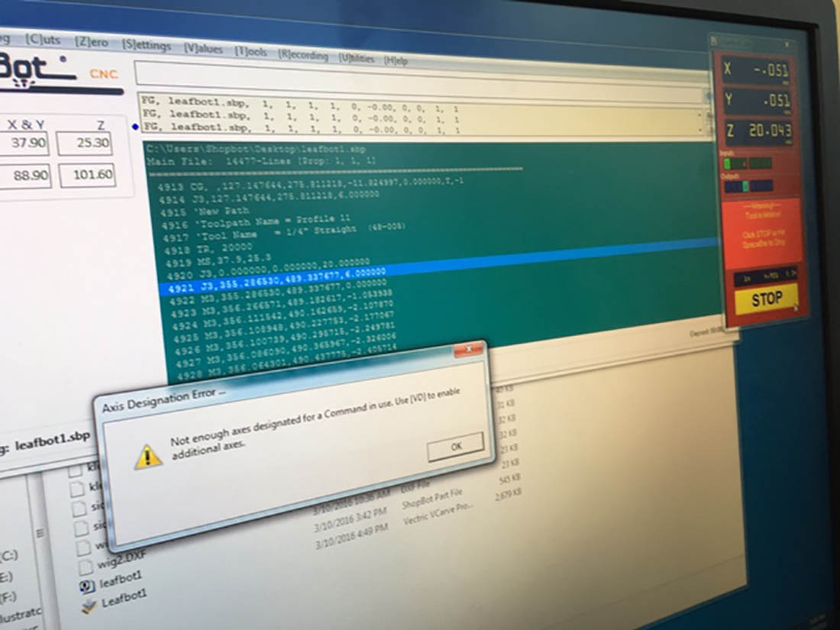Click the X & Y move speed 37.90 field
The width and height of the screenshot is (840, 630).
pyautogui.click(x=24, y=143)
